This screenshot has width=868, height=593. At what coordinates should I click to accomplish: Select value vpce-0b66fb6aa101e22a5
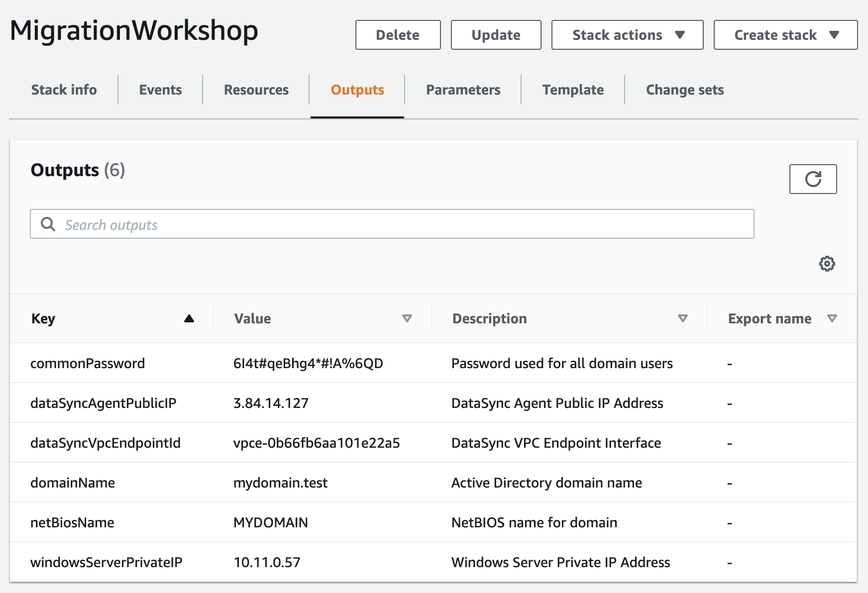point(317,443)
